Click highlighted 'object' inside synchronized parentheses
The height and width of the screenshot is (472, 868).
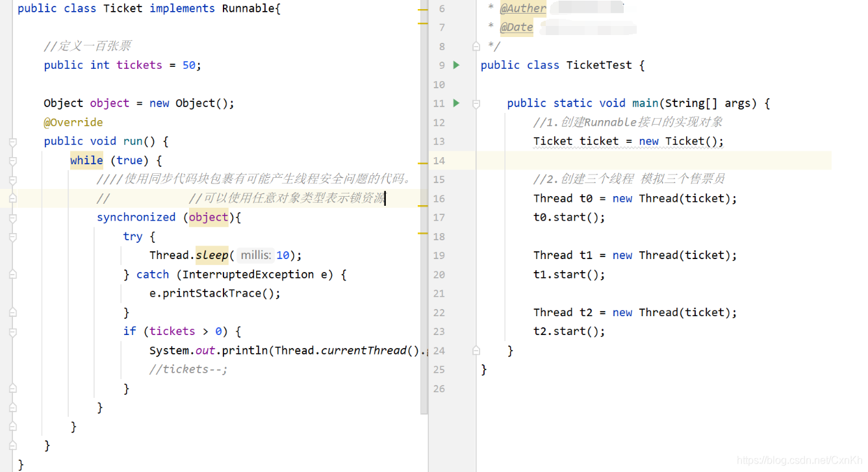209,217
